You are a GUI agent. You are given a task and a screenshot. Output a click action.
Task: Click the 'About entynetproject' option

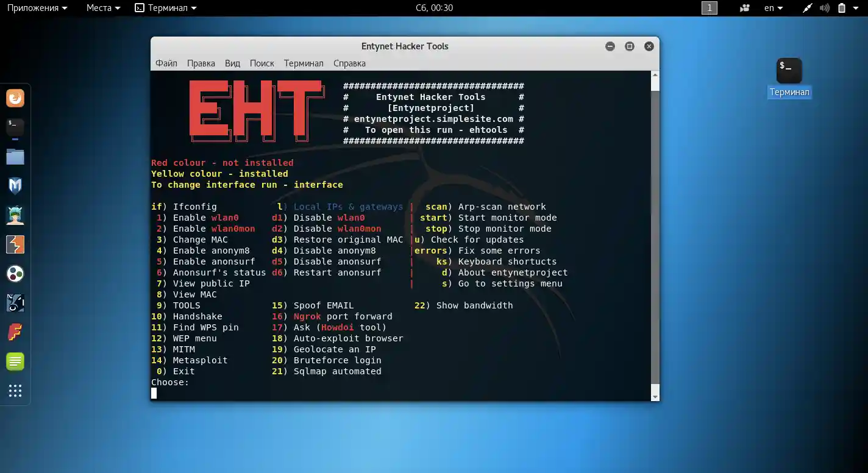coord(513,272)
